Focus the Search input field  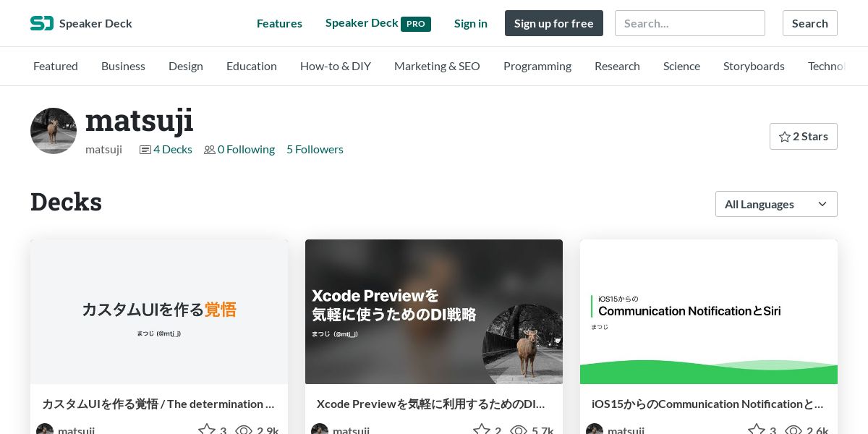[690, 23]
